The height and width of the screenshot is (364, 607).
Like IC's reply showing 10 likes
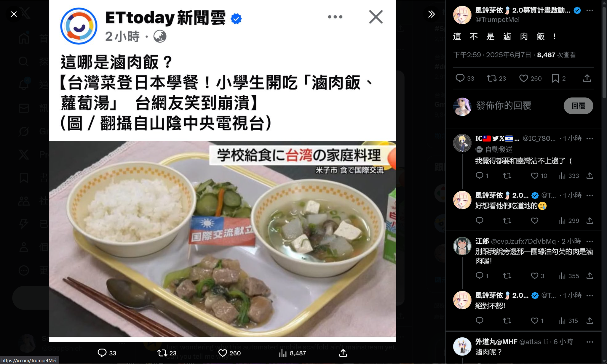point(534,176)
